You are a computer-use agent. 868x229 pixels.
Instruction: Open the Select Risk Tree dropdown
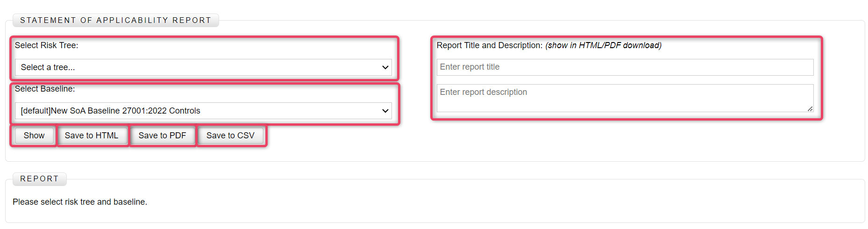[x=203, y=67]
